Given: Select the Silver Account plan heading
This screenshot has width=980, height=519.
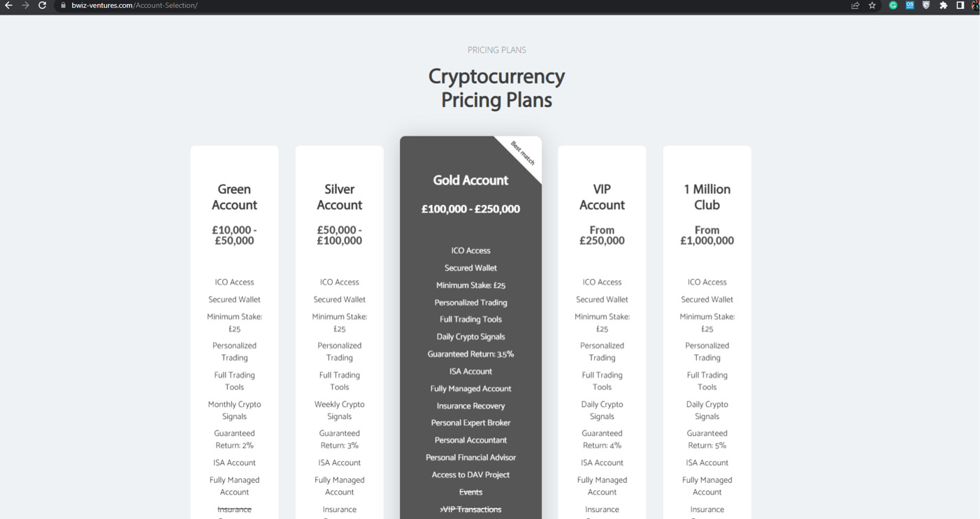Looking at the screenshot, I should point(339,197).
